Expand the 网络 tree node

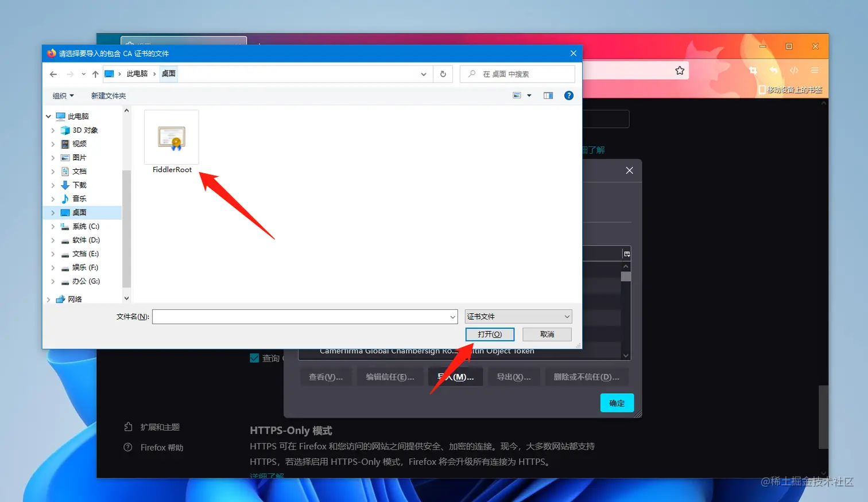click(48, 299)
